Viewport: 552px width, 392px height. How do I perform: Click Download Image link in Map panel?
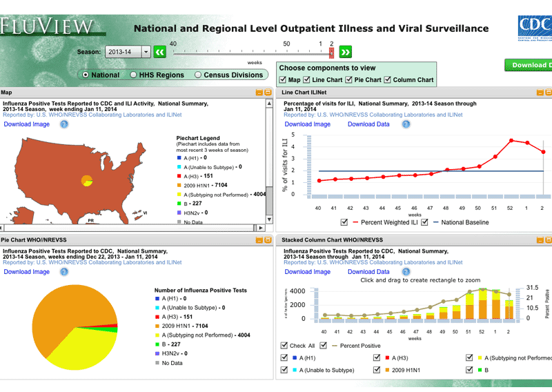click(27, 124)
